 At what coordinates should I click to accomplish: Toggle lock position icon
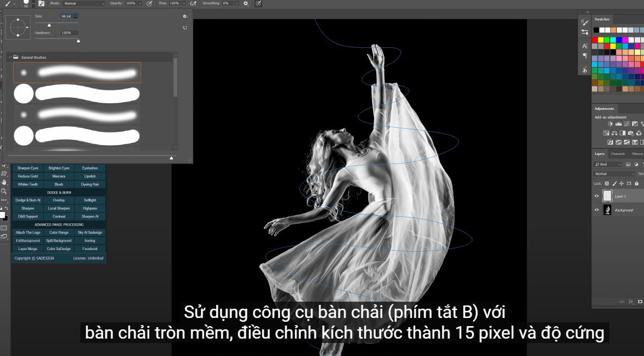point(621,183)
